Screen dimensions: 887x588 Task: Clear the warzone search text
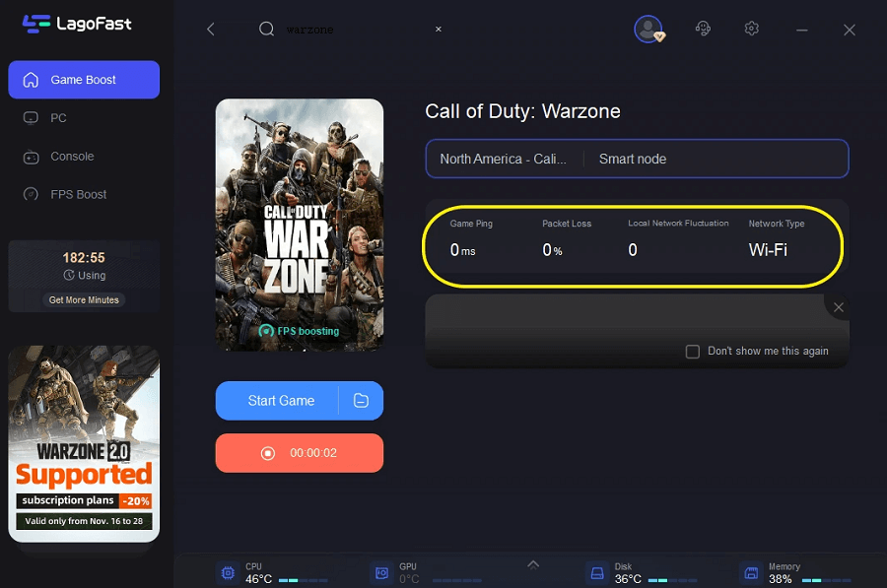pyautogui.click(x=439, y=30)
